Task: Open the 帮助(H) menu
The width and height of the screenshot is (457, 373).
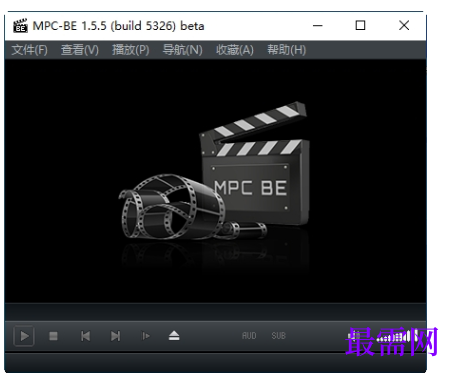Action: (x=286, y=50)
